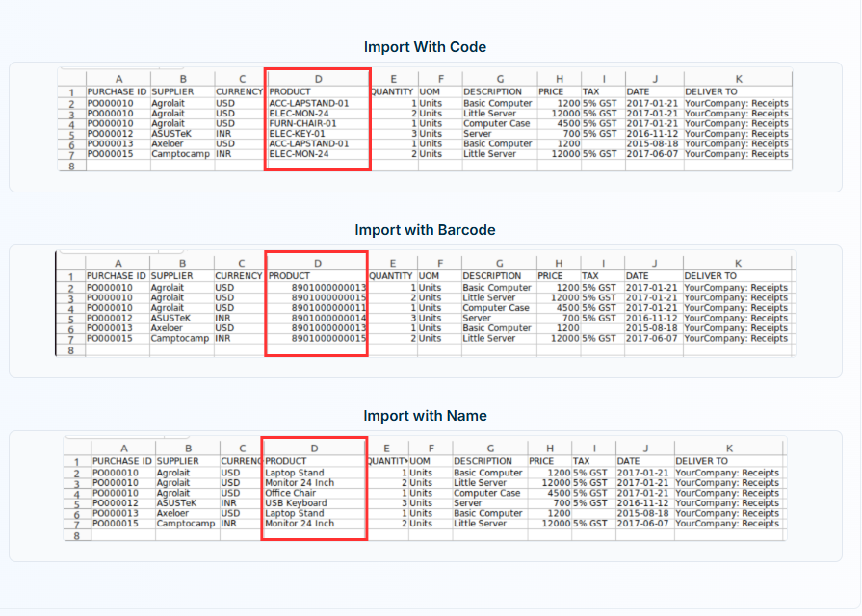Select date 2016-11-12 in Import With Code table
Screen dimensions: 862x616
(x=652, y=134)
